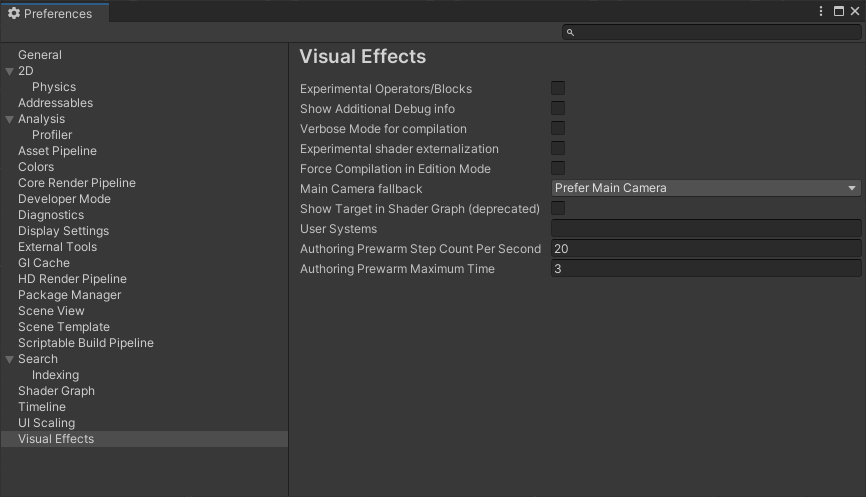Enable Force Compilation in Edition Mode
The width and height of the screenshot is (866, 497).
tap(558, 168)
